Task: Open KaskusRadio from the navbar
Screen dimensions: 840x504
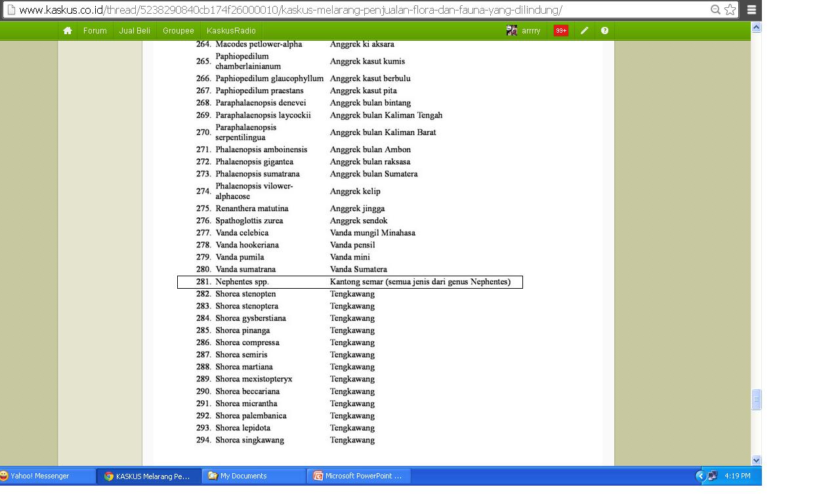Action: (x=231, y=31)
